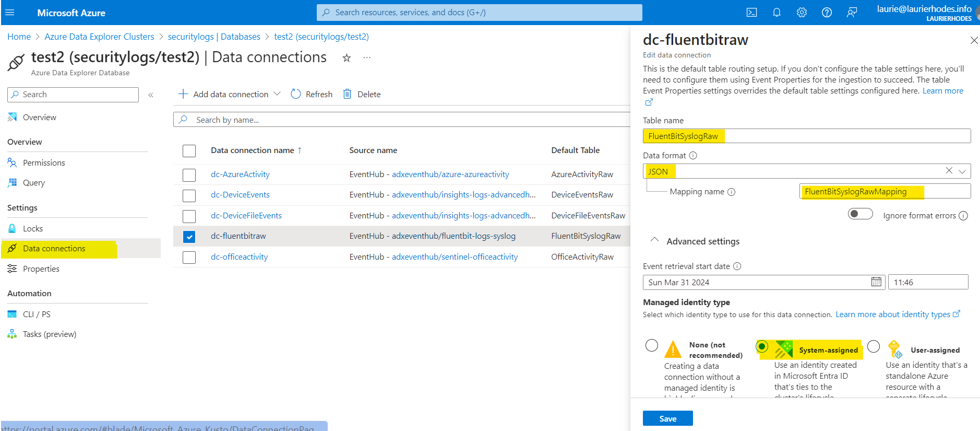980x431 pixels.
Task: Collapse the Advanced settings section
Action: point(654,240)
